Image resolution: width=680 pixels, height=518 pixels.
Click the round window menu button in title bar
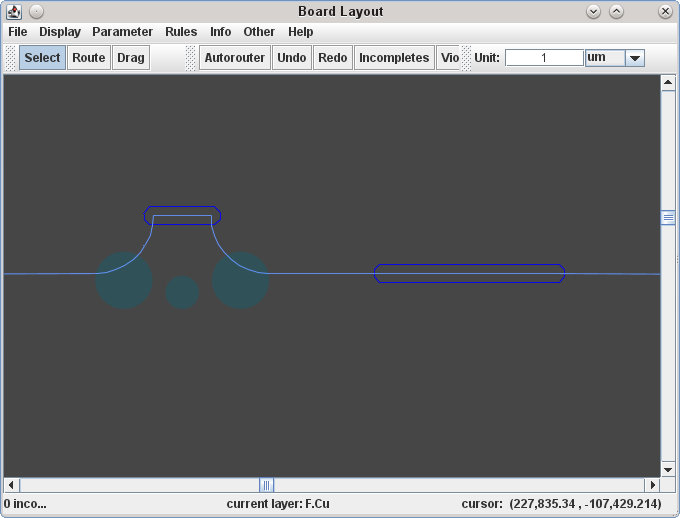click(36, 12)
